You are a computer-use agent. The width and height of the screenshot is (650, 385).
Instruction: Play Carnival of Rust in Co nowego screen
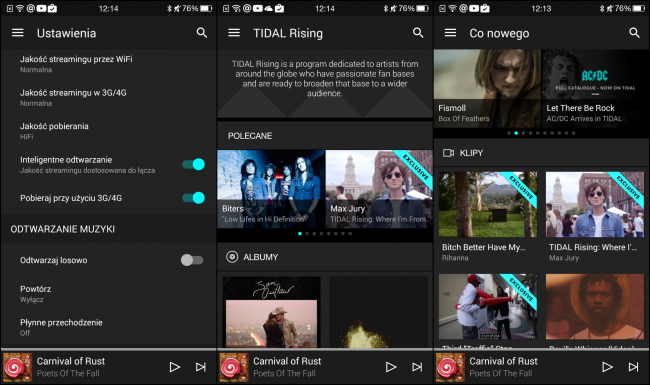point(607,367)
